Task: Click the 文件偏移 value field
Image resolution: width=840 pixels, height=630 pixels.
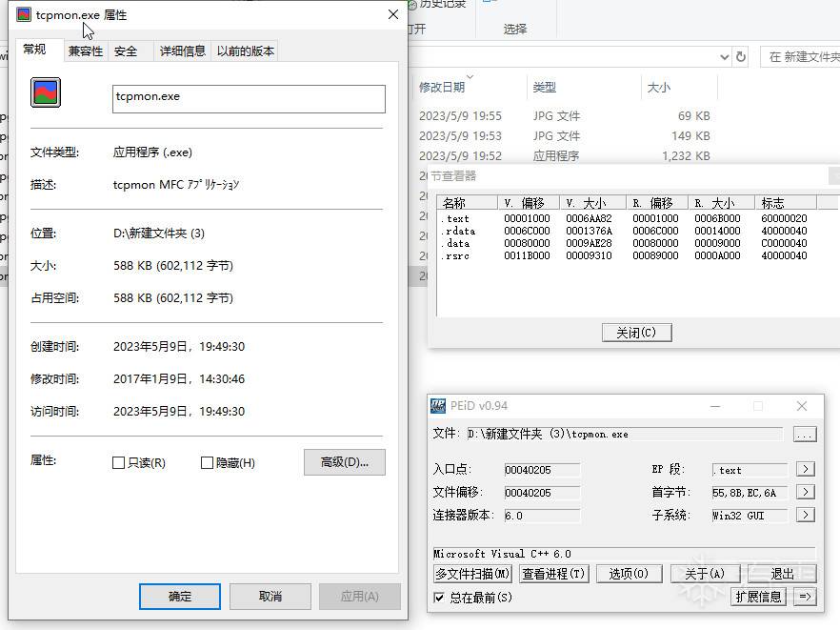Action: click(542, 493)
